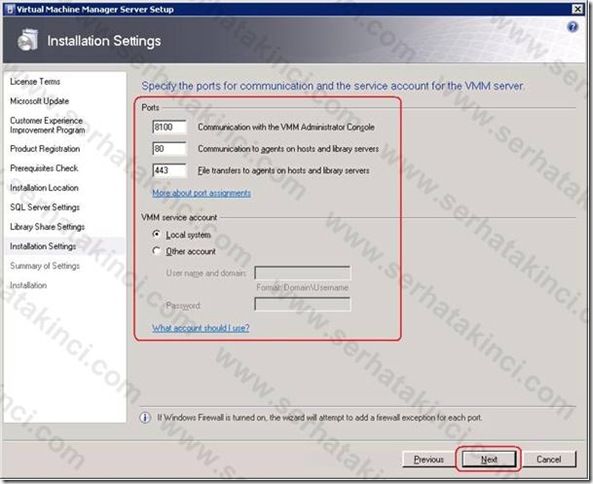Open SQL Server Settings step
The height and width of the screenshot is (484, 593).
45,207
